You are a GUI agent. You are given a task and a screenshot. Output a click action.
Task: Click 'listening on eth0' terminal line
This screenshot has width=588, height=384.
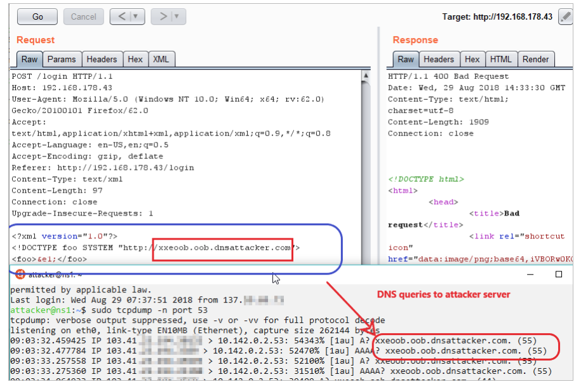195,331
